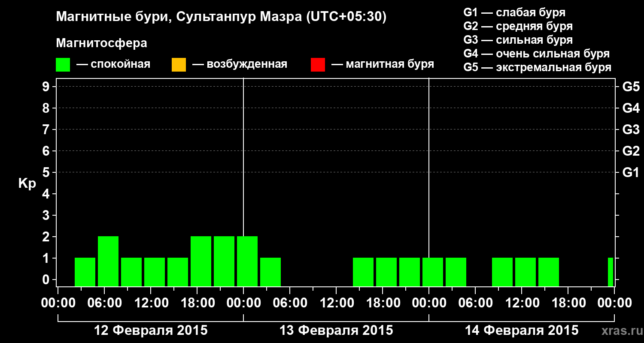Click the green 'спокойная' legend swatch
The image size is (644, 343).
(x=63, y=65)
